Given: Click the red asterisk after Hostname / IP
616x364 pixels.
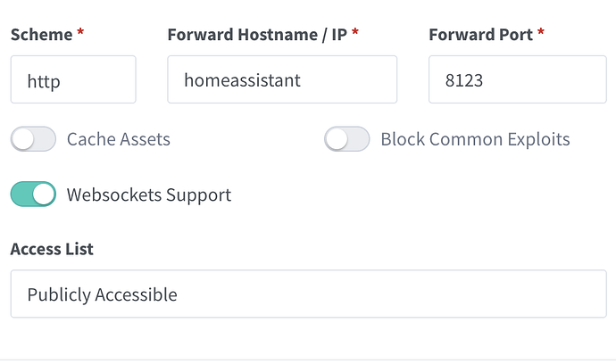Looking at the screenshot, I should (x=355, y=34).
